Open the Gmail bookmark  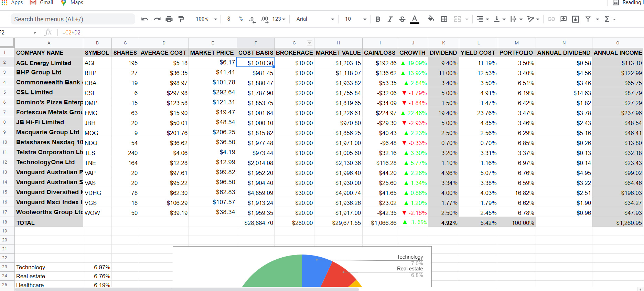41,2
